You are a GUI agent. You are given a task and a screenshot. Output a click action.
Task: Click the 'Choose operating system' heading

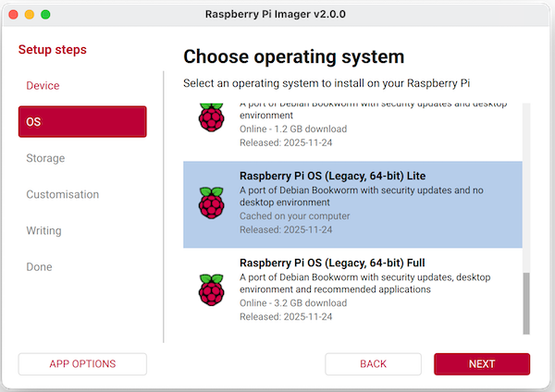tap(294, 56)
